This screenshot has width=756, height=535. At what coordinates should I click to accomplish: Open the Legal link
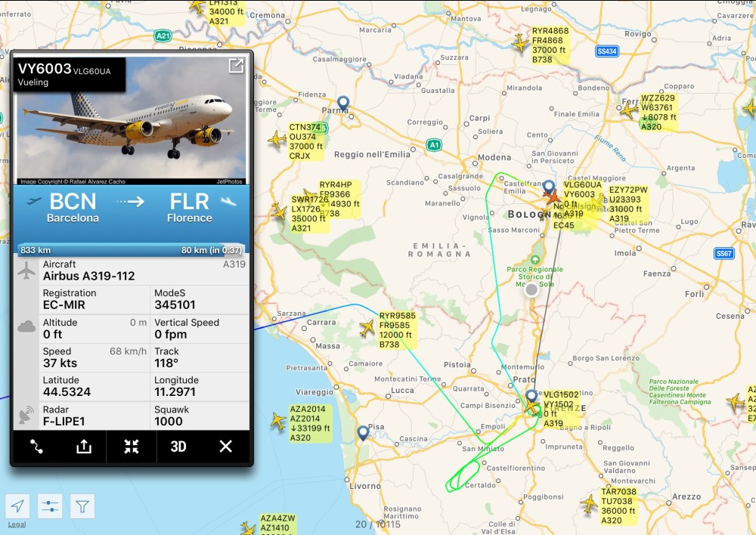[17, 524]
